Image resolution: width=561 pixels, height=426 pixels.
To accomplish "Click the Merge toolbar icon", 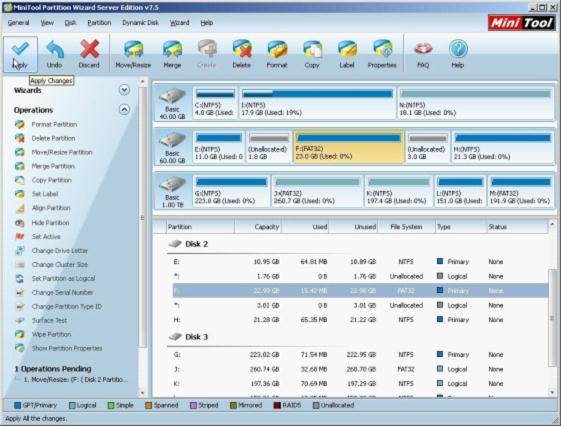I will (x=172, y=54).
